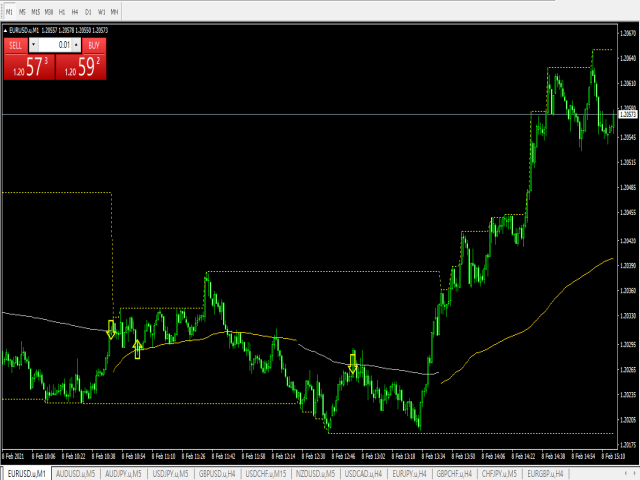Screen dimensions: 640x480
Task: Switch to USDJPY.u,M5 chart tab
Action: pyautogui.click(x=170, y=473)
